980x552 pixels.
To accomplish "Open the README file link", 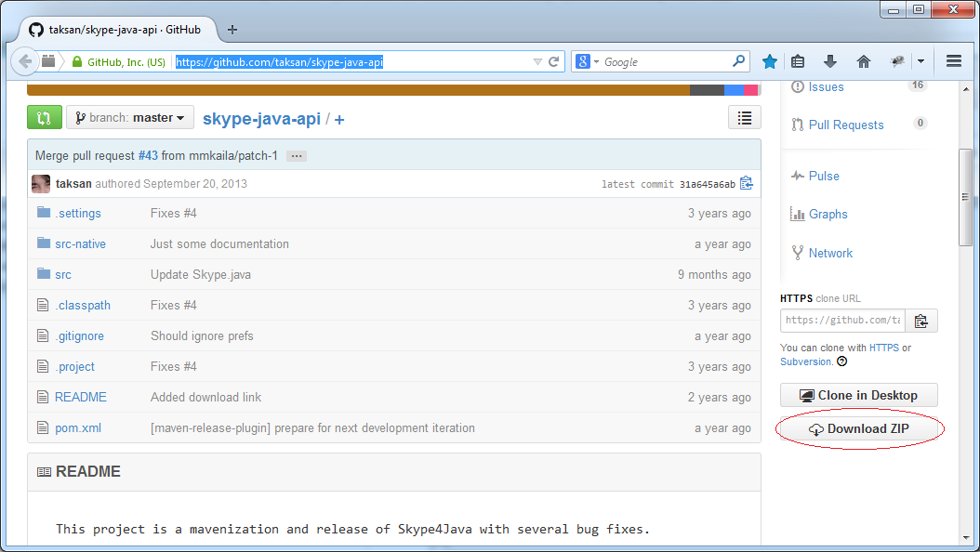I will point(81,397).
